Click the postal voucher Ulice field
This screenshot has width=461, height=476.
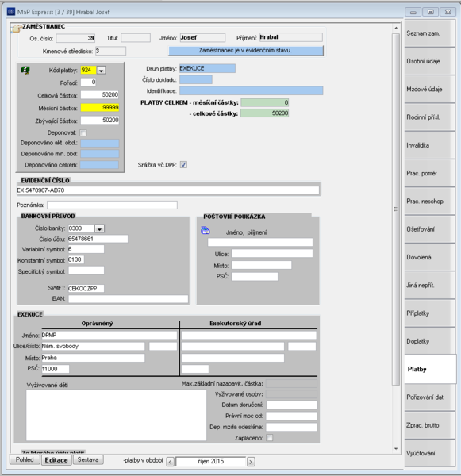point(272,254)
